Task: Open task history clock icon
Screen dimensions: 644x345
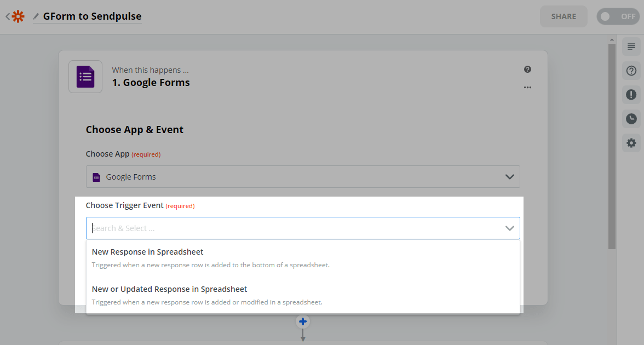Action: (631, 119)
